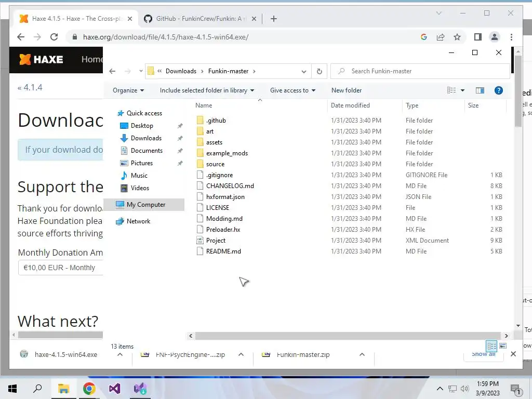Click the New folder button
Screen dimensions: 532x399
tap(347, 90)
